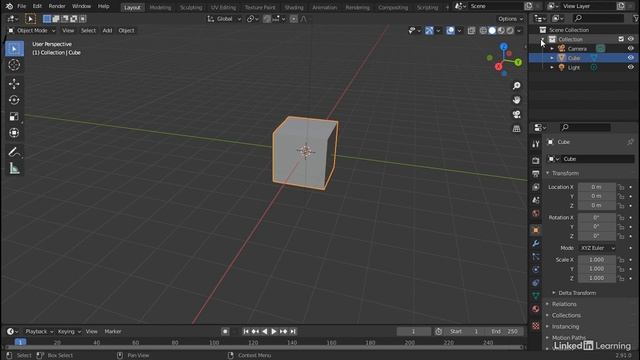The height and width of the screenshot is (360, 640).
Task: Jump to timeline start
Action: click(x=246, y=331)
